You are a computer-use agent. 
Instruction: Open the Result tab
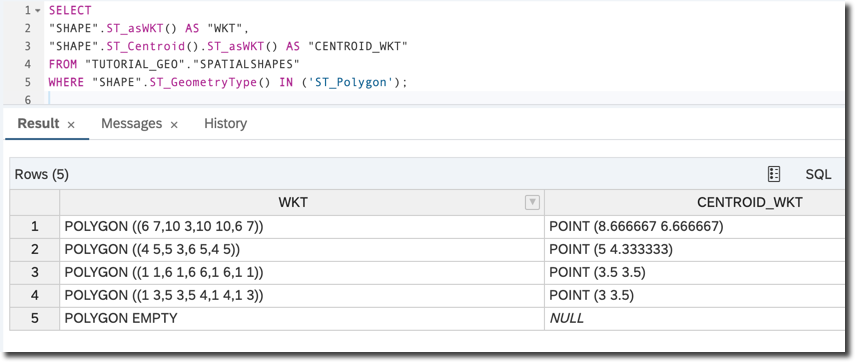coord(38,124)
